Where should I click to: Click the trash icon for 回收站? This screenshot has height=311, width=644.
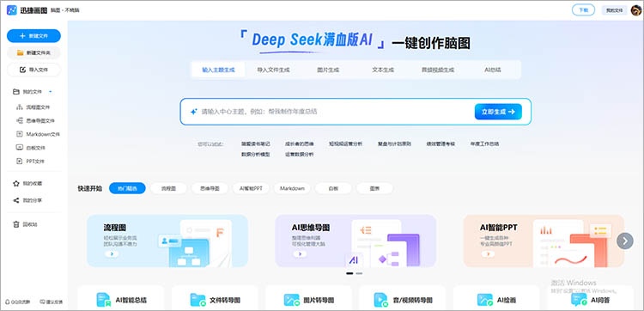coord(16,224)
